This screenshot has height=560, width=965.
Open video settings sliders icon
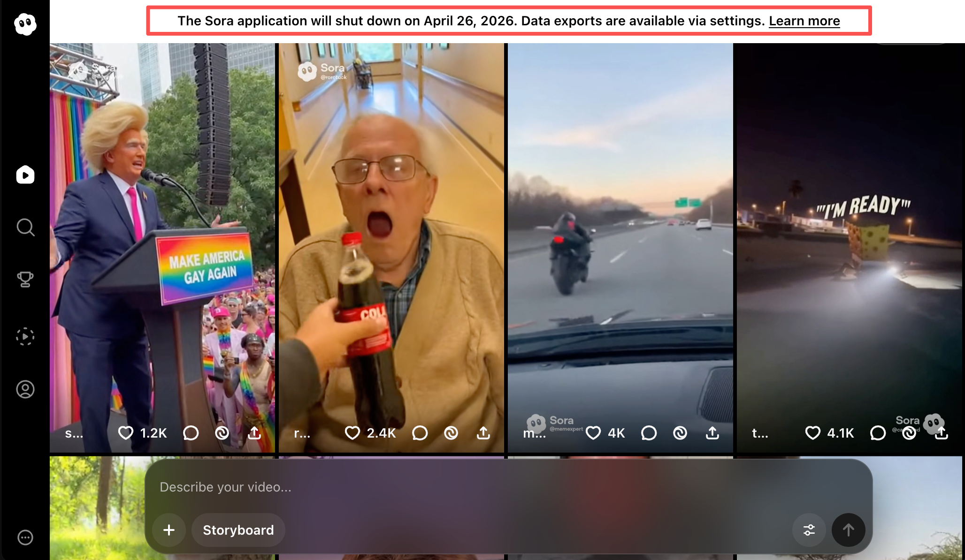point(809,530)
